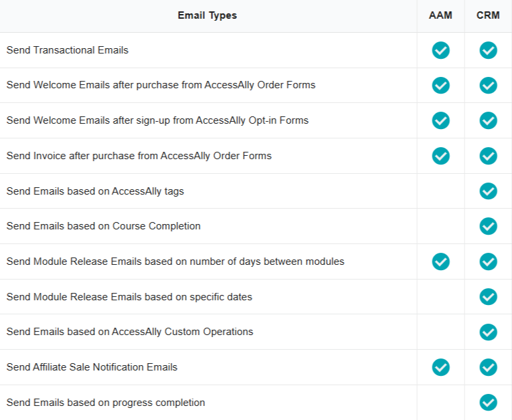Click Send Emails based on AccessAlly tags text
The height and width of the screenshot is (420, 512).
point(95,191)
